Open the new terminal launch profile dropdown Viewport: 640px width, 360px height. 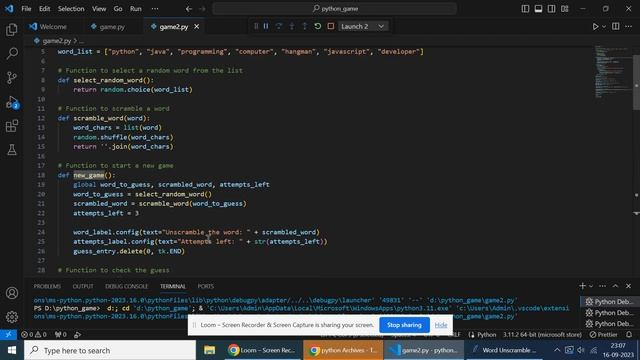(591, 286)
